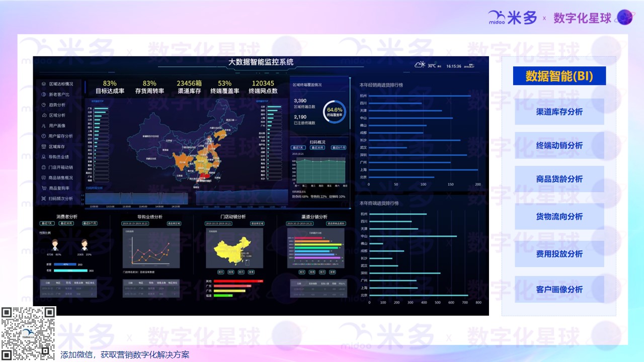
Task: Click the 导购员业绩 person icon
Action: pos(44,157)
